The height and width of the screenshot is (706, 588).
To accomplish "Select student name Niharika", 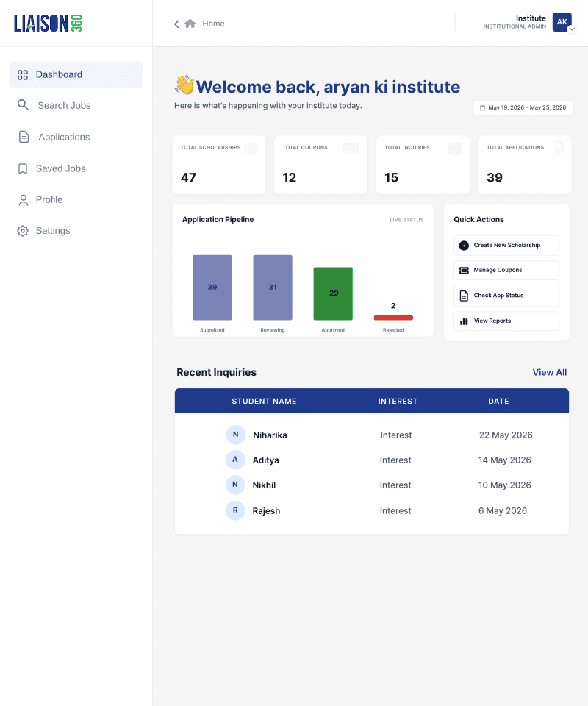I will [270, 435].
